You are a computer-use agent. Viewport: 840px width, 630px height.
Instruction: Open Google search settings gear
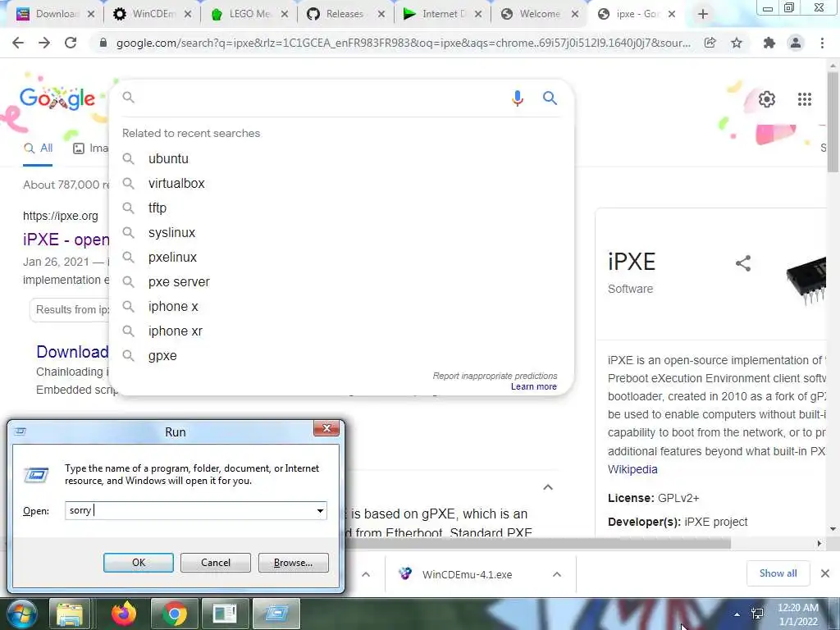click(x=767, y=99)
